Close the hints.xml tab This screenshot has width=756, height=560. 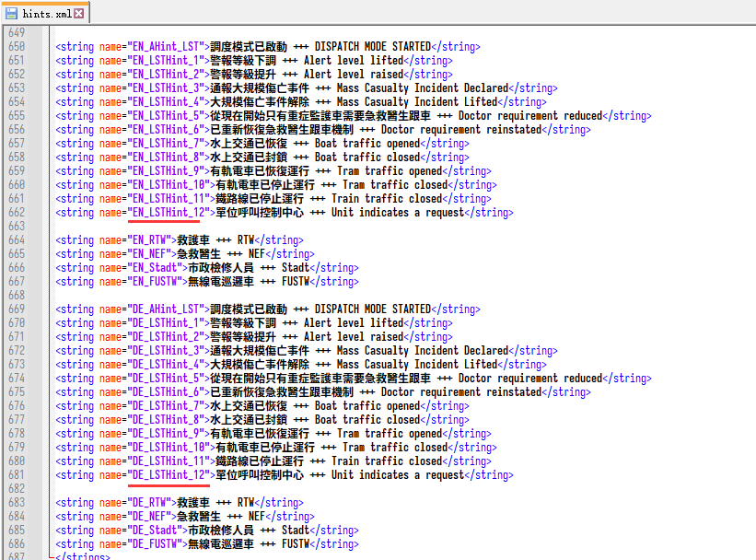tap(78, 14)
